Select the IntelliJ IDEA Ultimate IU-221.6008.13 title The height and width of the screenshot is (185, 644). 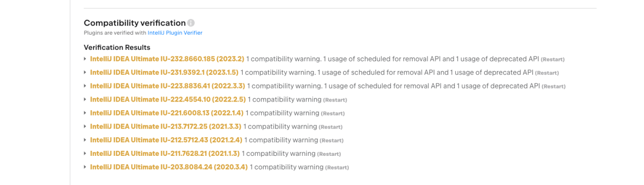click(167, 113)
